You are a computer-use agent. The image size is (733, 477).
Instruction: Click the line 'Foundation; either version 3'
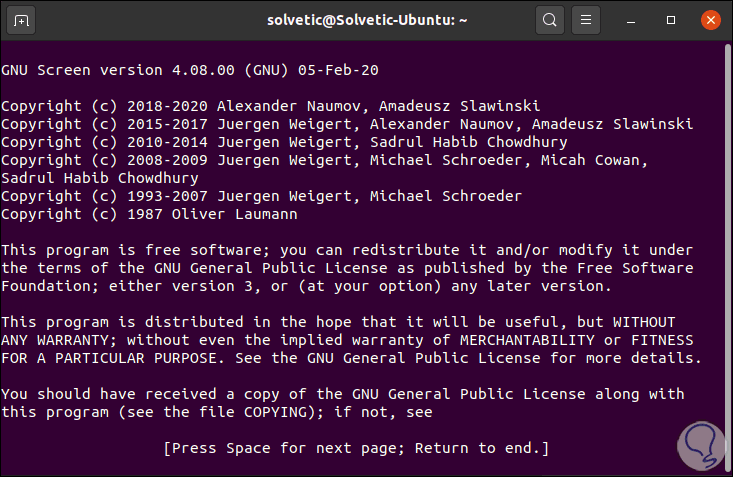[306, 286]
